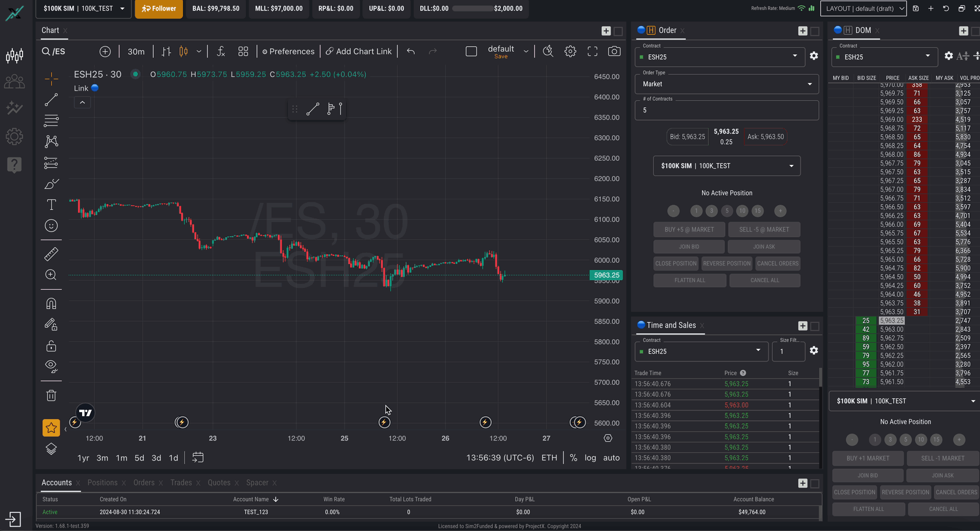The image size is (980, 531).
Task: Toggle the lock all drawings icon
Action: [x=51, y=346]
